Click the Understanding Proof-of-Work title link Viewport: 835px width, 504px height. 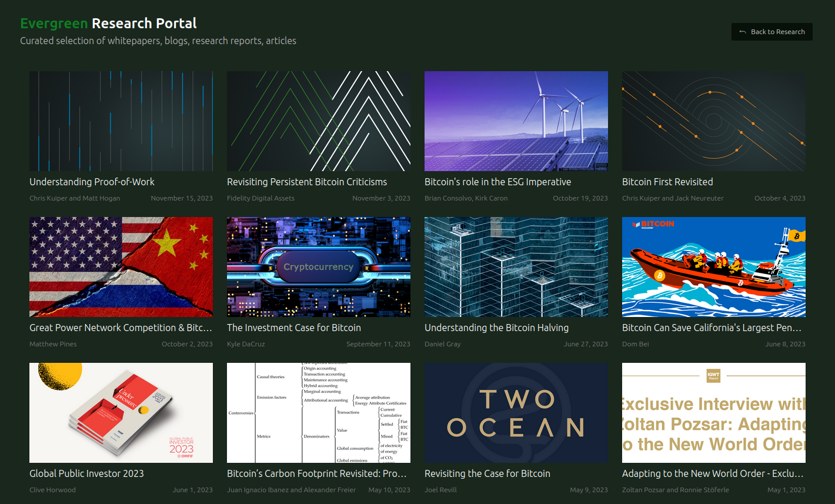tap(92, 182)
